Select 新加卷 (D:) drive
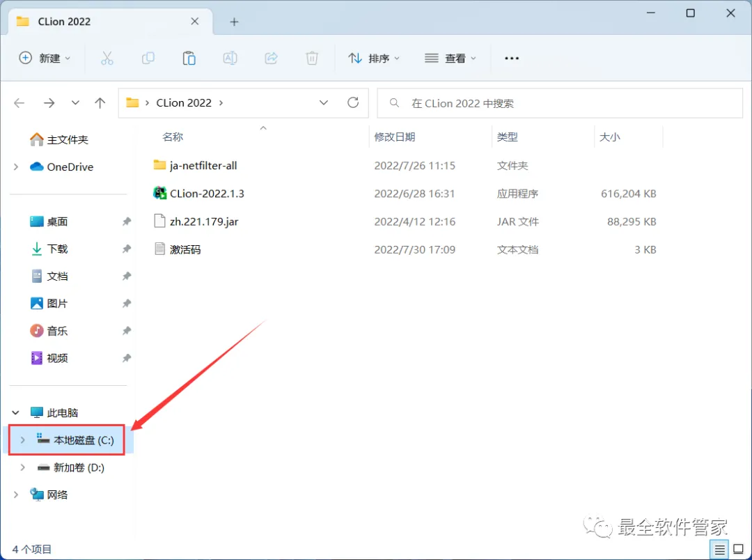 pos(70,468)
